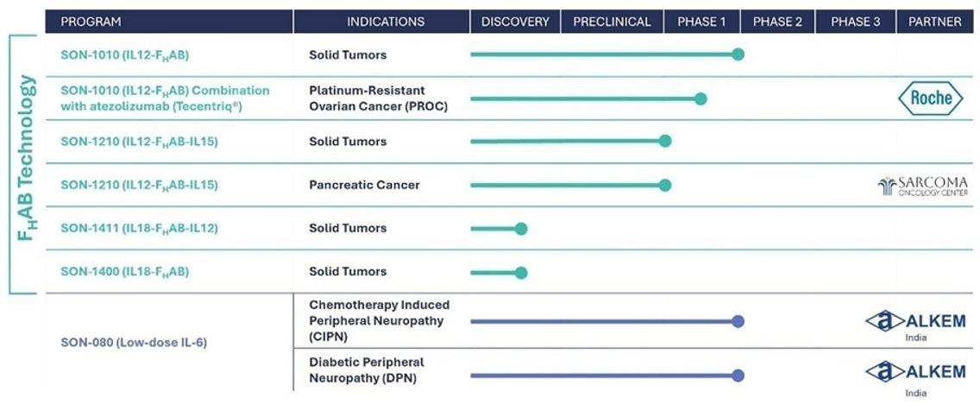Click the progress endpoint dot for SON-1400

[x=521, y=273]
